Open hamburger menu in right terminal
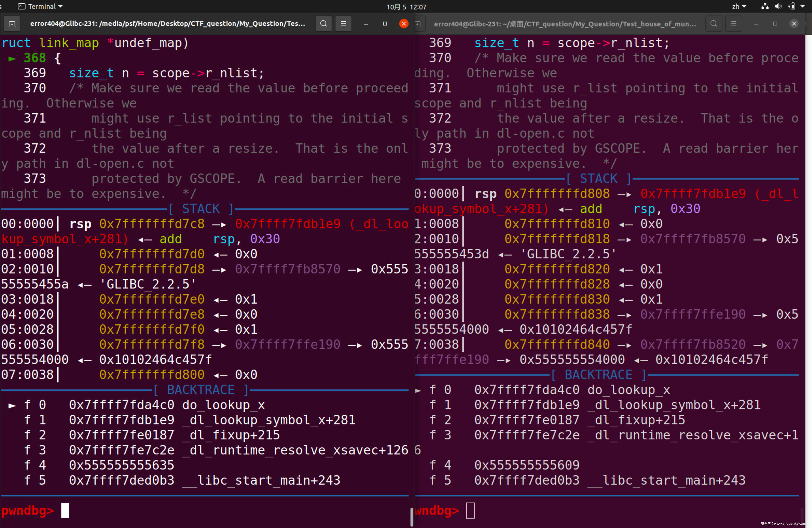The width and height of the screenshot is (812, 528). pos(733,24)
